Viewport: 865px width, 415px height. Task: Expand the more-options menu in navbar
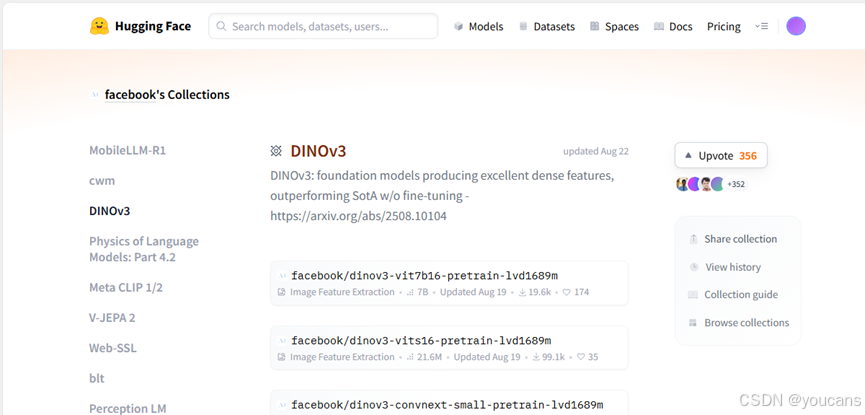761,26
